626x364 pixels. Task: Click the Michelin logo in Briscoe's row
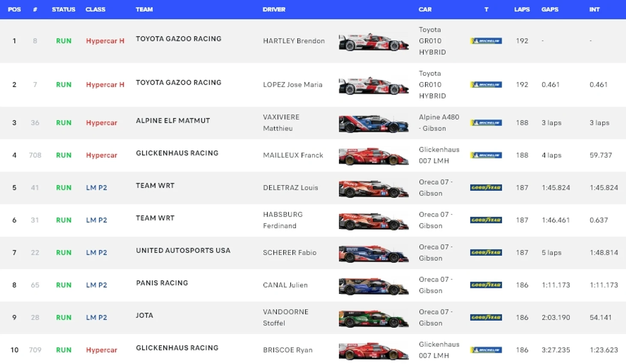click(x=486, y=350)
